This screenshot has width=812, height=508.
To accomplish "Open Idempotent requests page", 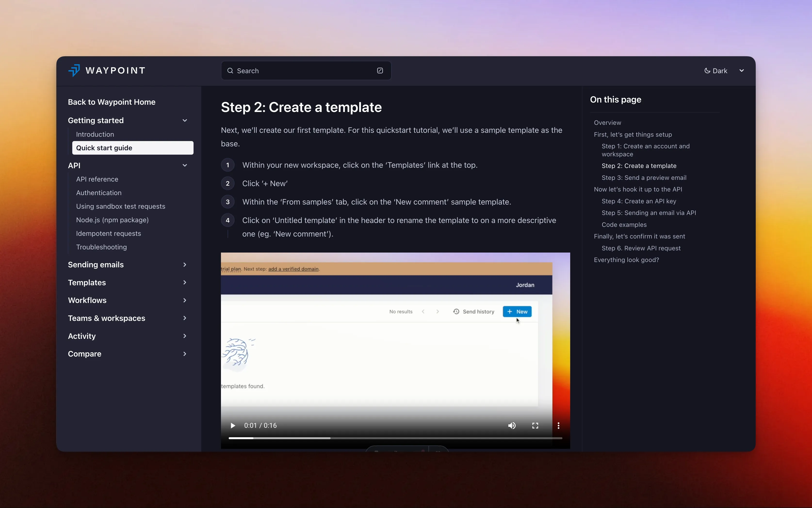I will [x=109, y=233].
